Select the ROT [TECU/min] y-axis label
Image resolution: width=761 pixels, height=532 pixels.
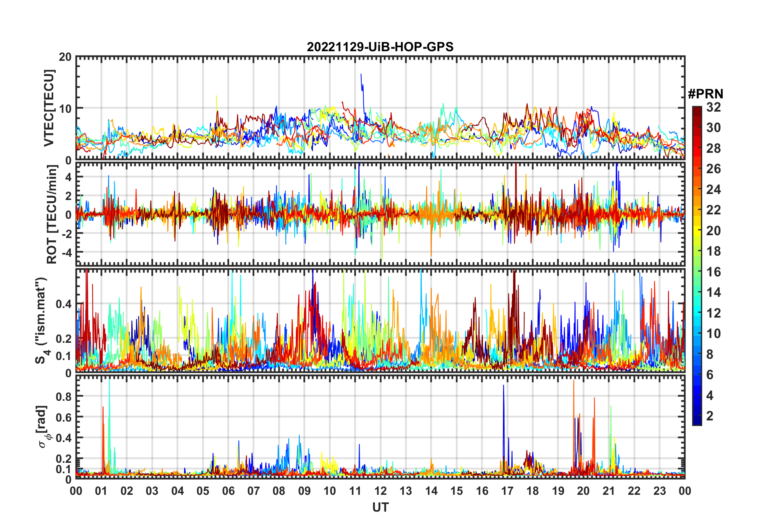pos(52,214)
